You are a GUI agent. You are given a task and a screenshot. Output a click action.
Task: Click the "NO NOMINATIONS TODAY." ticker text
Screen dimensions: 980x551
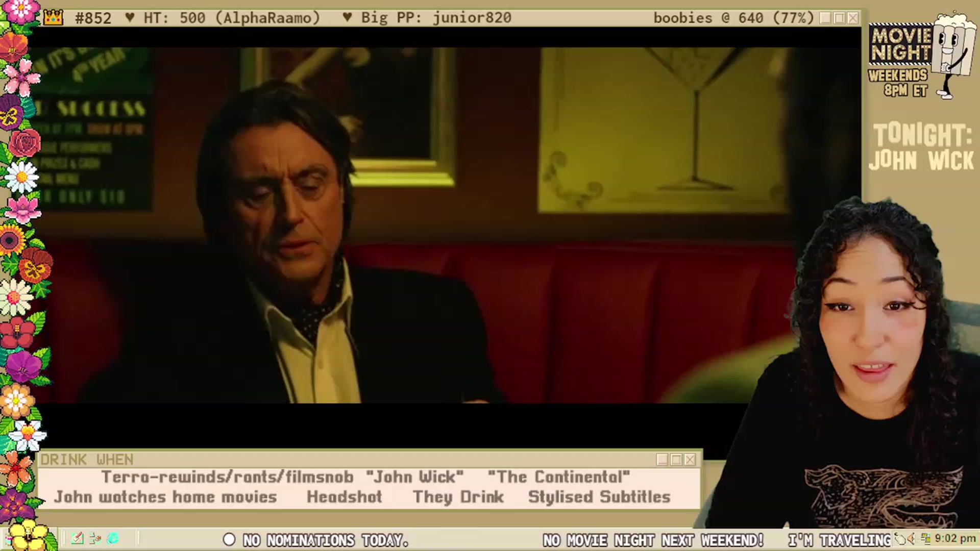326,540
